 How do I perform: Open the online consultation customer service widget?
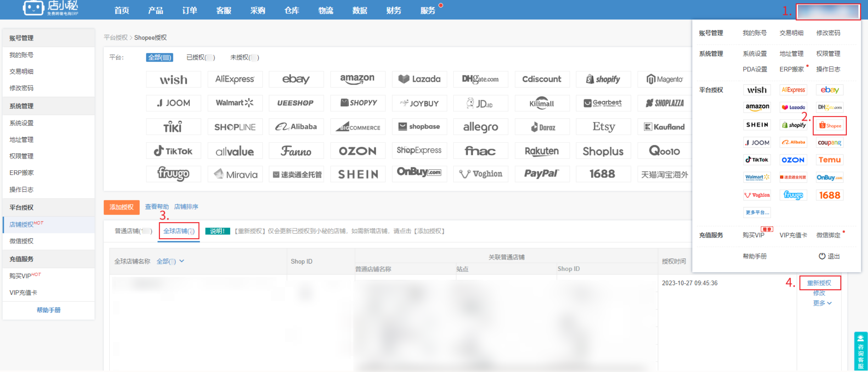click(860, 352)
